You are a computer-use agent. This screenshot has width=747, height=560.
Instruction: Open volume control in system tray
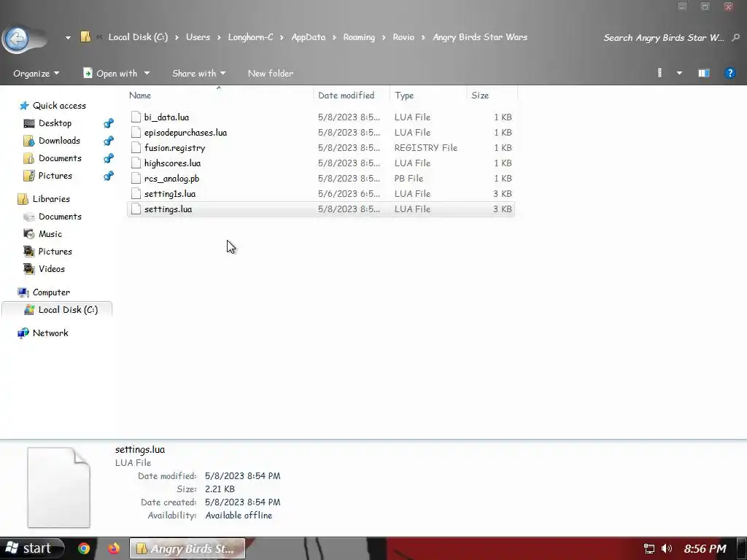(x=667, y=548)
